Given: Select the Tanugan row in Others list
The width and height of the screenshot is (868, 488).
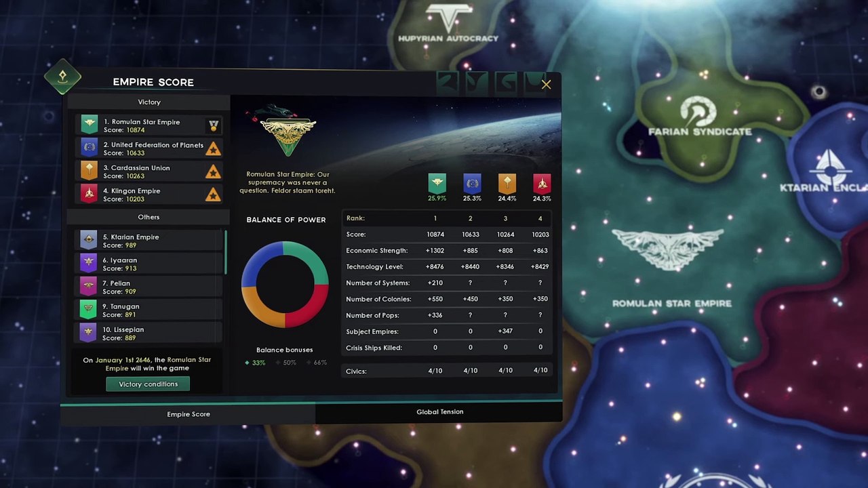Looking at the screenshot, I should coord(149,310).
